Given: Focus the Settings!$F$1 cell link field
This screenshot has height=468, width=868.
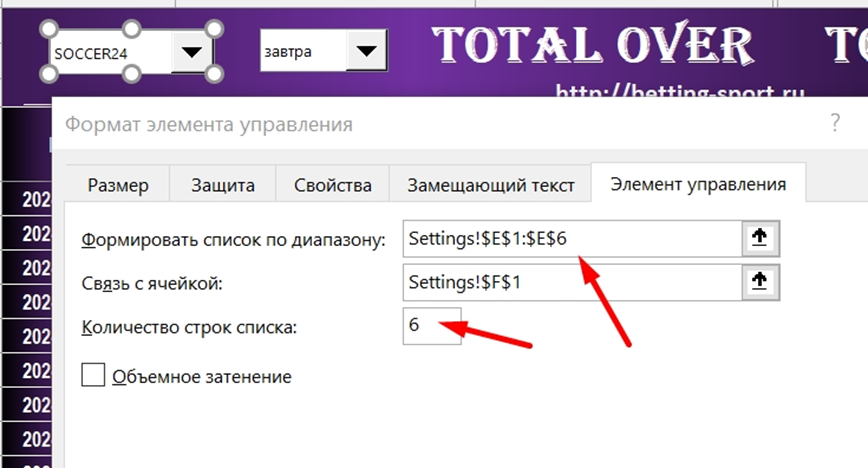Looking at the screenshot, I should point(570,283).
